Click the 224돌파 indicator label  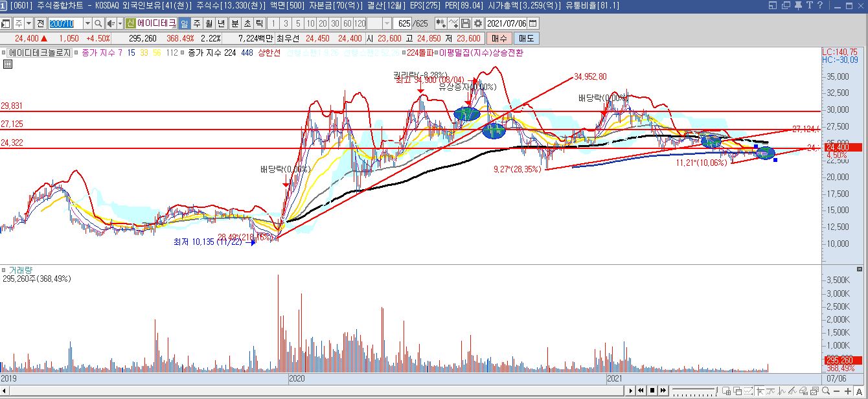pos(420,52)
